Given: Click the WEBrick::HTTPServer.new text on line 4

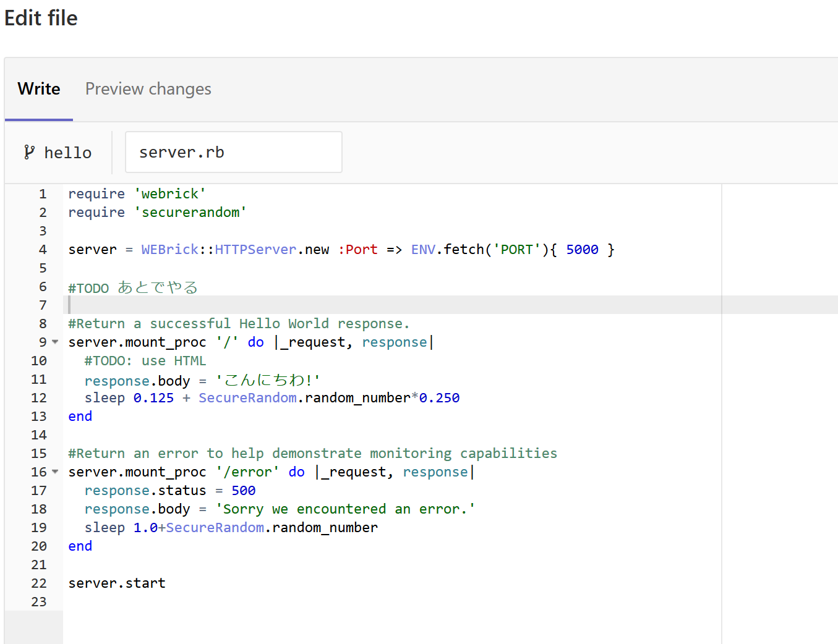Looking at the screenshot, I should [x=235, y=249].
